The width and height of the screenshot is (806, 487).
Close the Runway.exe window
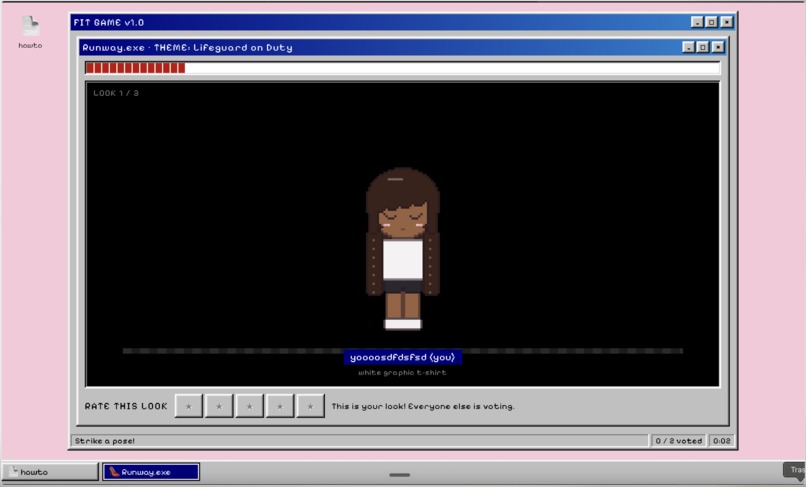pyautogui.click(x=718, y=47)
